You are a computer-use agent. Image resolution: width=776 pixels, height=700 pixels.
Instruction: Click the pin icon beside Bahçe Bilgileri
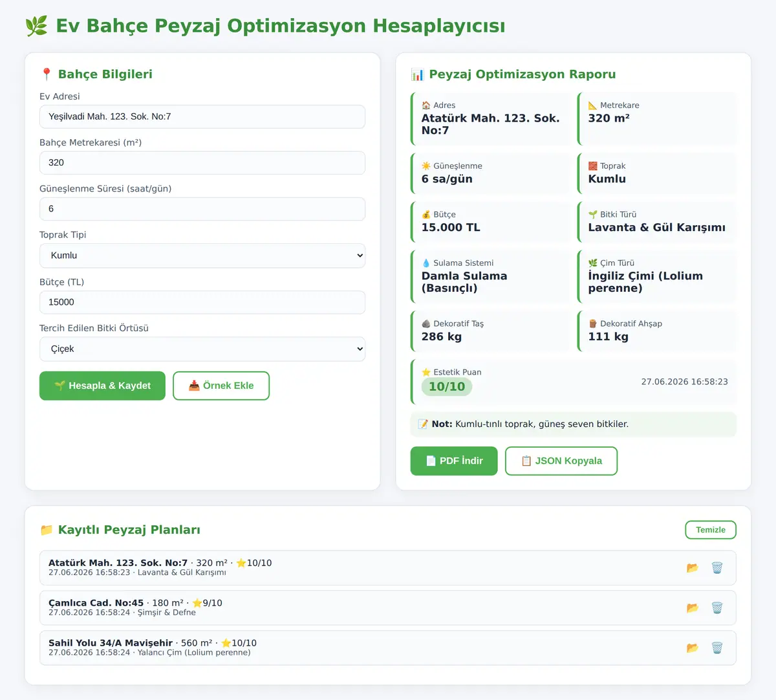pos(46,74)
